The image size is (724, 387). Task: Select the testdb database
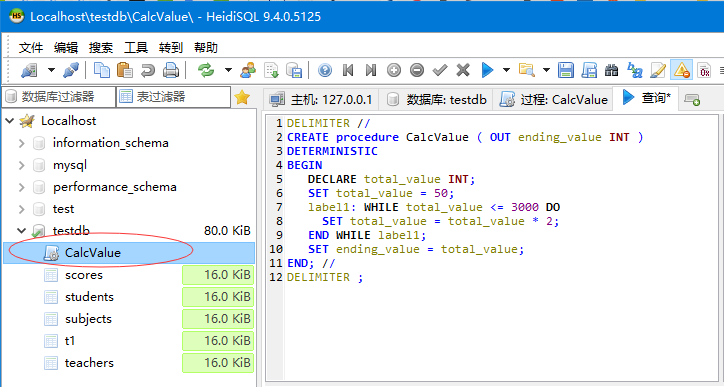click(x=71, y=230)
